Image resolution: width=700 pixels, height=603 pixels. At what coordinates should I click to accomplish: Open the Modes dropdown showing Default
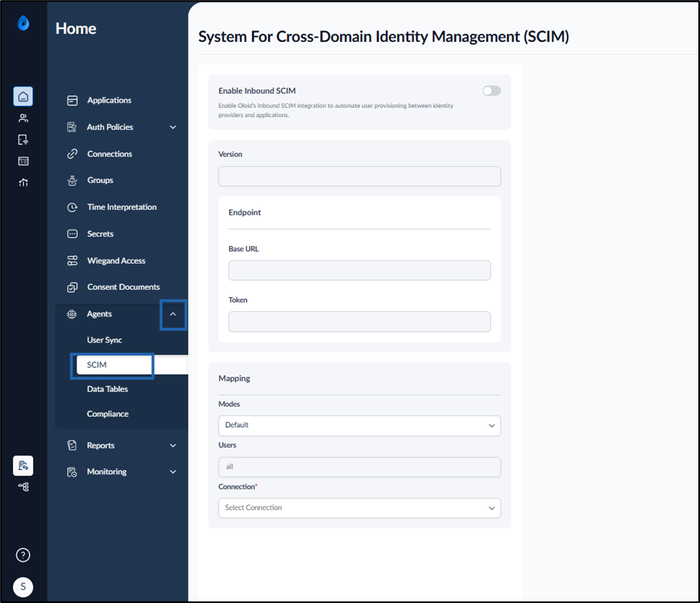360,425
